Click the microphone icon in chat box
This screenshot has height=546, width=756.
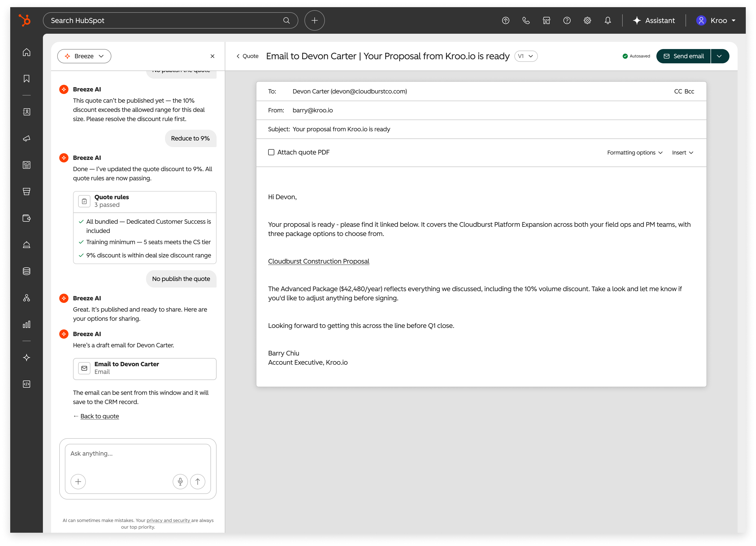(180, 482)
